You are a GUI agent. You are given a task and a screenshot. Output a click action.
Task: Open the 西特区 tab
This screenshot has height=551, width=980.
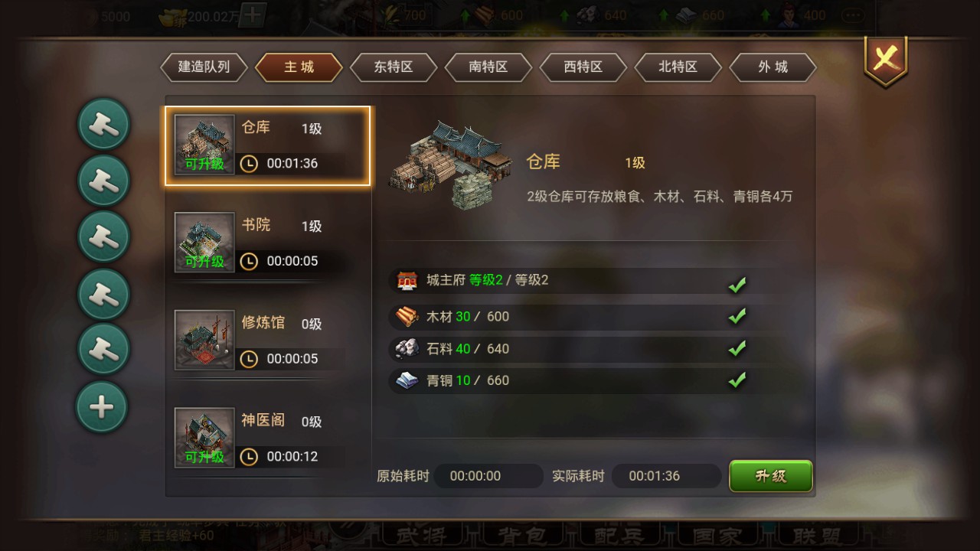[x=583, y=67]
